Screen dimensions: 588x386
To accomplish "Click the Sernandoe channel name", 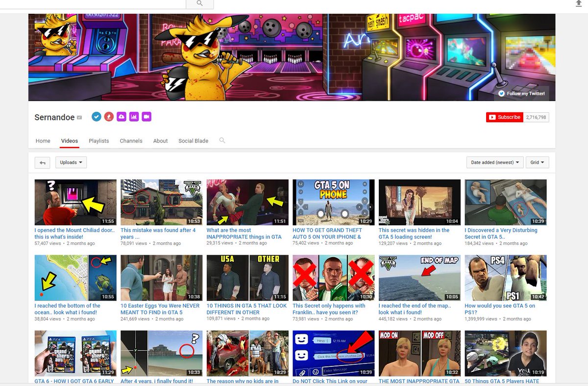I will [54, 117].
